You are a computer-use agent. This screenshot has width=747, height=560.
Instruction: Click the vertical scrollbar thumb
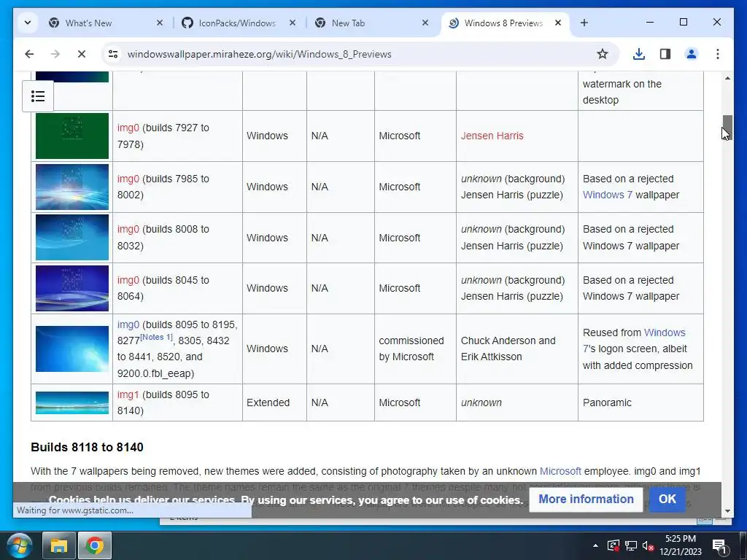(727, 127)
